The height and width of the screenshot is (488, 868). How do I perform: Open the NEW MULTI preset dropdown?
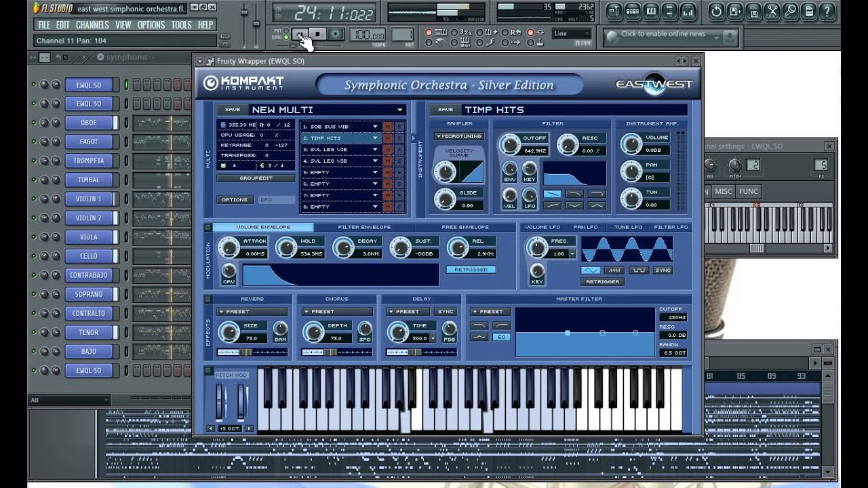click(399, 110)
